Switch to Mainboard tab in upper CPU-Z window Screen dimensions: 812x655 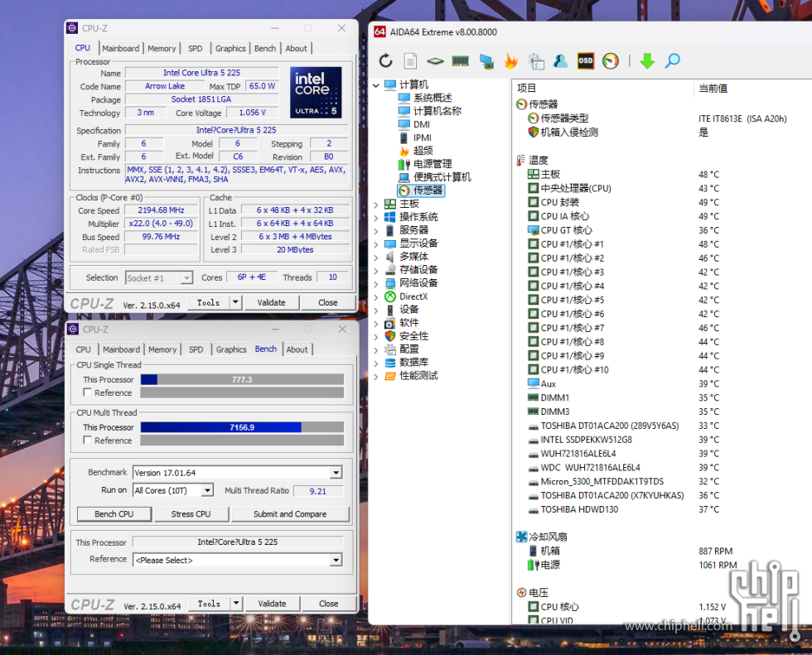[x=121, y=48]
